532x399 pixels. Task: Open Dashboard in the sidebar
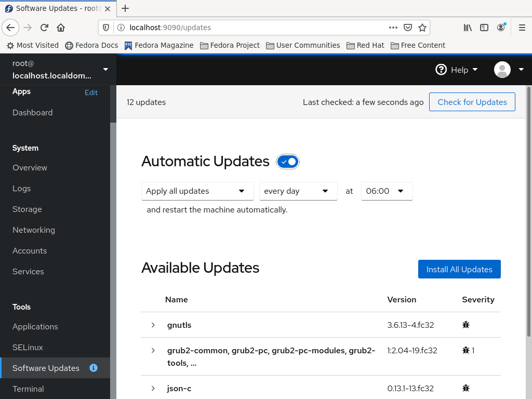point(33,112)
